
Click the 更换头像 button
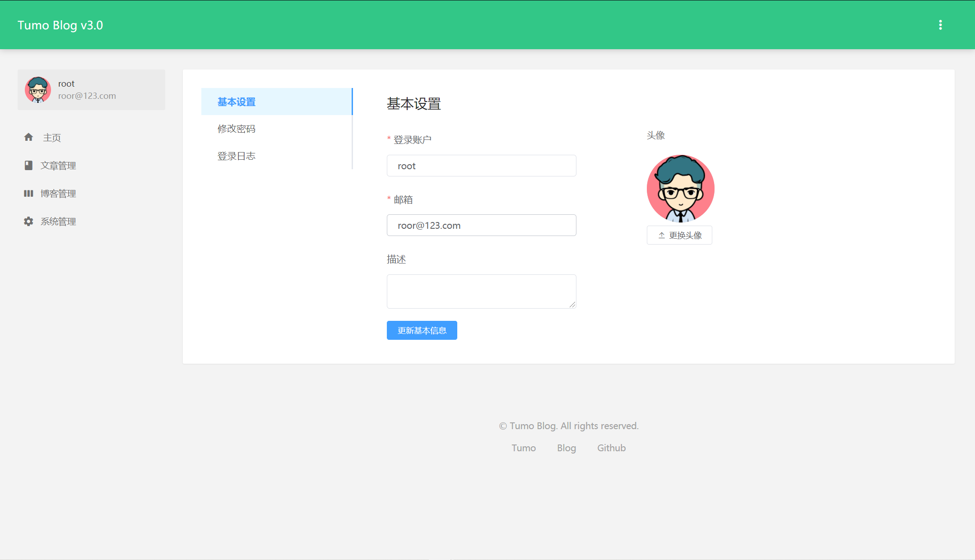[x=685, y=235]
